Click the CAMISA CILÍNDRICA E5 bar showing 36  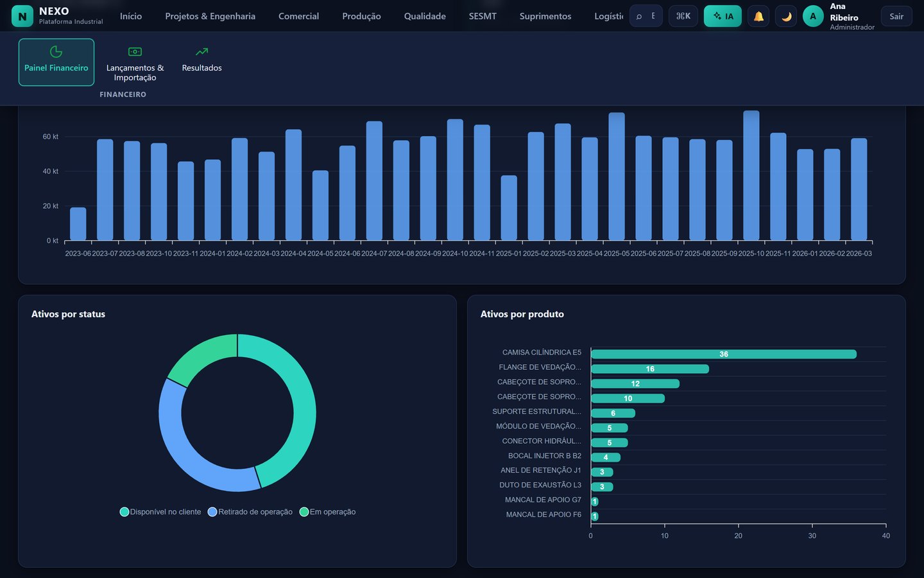point(724,355)
